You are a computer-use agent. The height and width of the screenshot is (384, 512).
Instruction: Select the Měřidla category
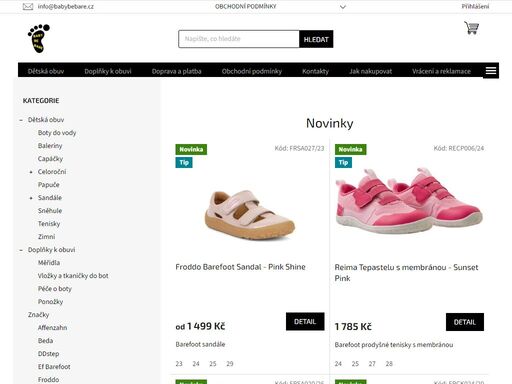coord(49,263)
